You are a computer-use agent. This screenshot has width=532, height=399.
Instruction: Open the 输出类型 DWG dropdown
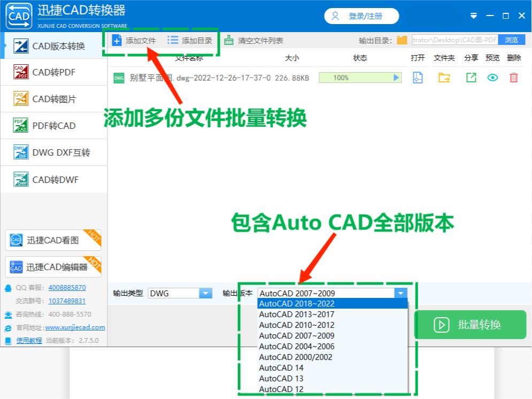click(x=205, y=293)
